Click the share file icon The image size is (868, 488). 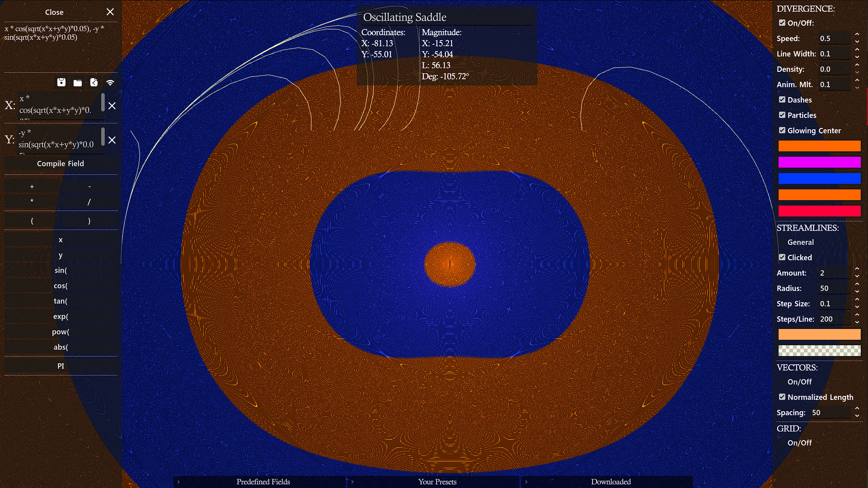[94, 82]
